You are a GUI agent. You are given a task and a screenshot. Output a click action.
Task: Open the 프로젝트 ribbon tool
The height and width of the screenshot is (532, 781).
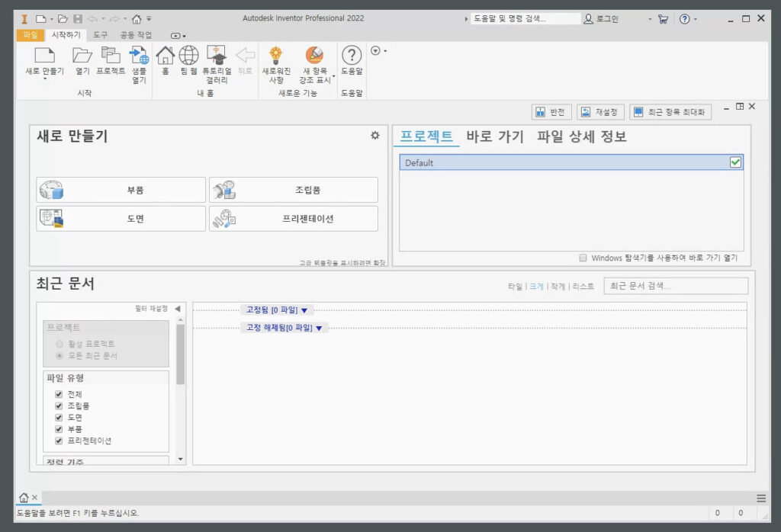(111, 55)
